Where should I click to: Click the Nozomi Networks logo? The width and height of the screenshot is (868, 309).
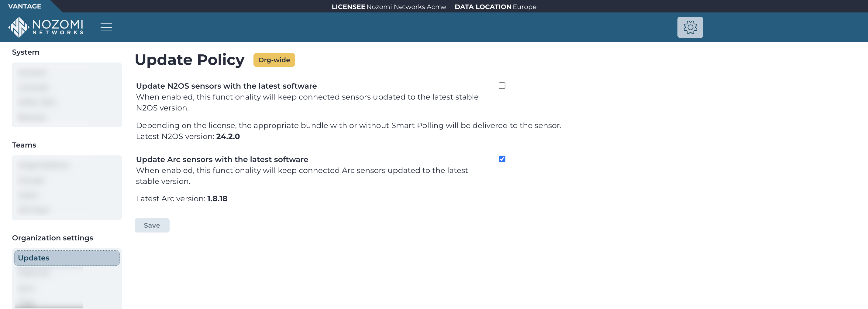tap(46, 27)
